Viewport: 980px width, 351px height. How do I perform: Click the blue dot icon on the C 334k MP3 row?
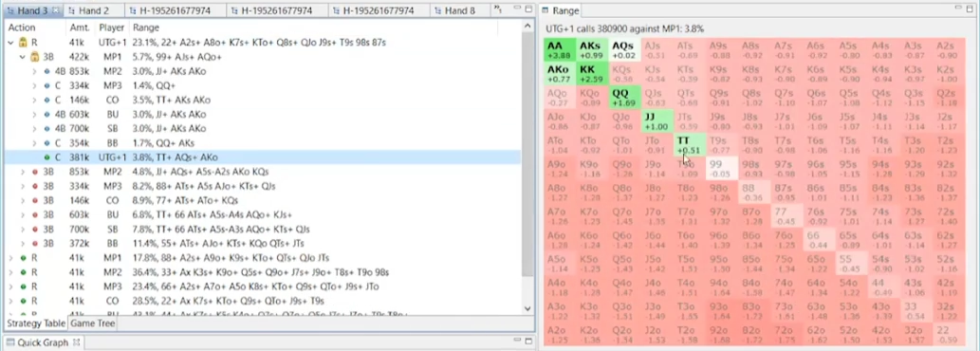[x=46, y=85]
